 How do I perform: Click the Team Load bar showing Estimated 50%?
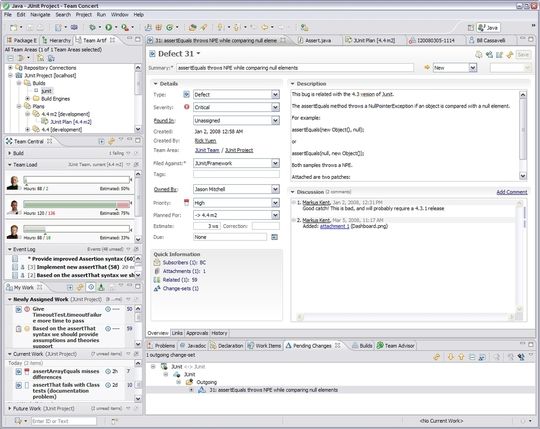click(77, 180)
